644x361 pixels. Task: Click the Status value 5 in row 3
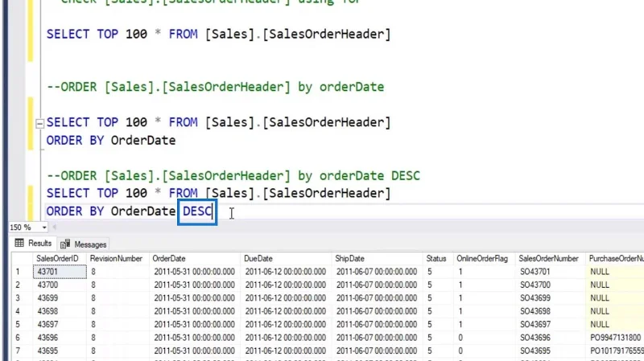pyautogui.click(x=438, y=297)
